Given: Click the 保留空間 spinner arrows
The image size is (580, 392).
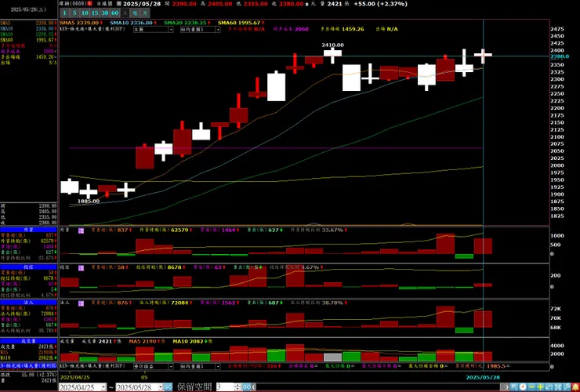Looking at the screenshot, I should click(x=238, y=387).
